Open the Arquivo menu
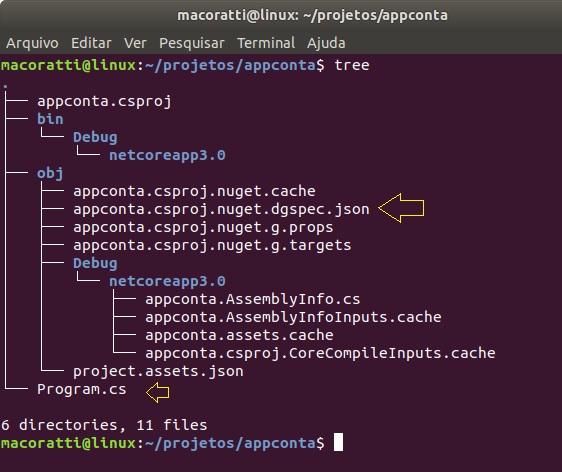Screen dimensions: 562x472 pyautogui.click(x=32, y=43)
